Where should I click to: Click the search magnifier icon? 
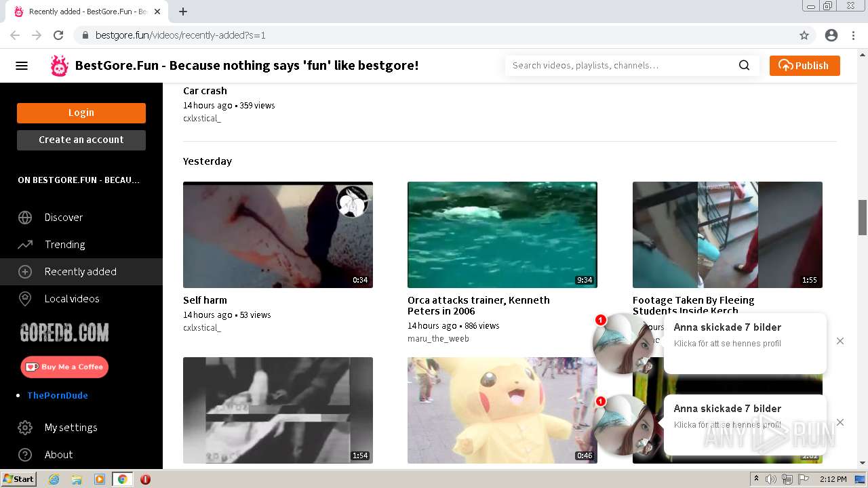click(744, 66)
